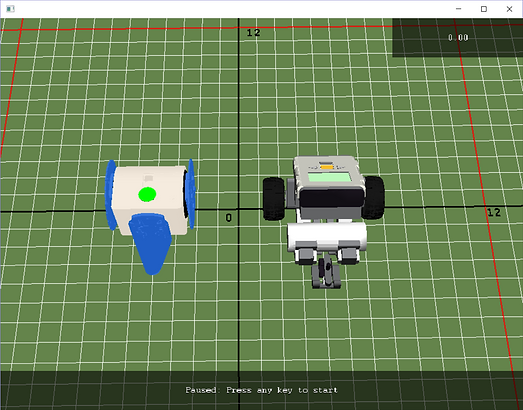Click the right blue wheel of the white robot
Viewport: 523px width, 410px height.
tap(190, 194)
